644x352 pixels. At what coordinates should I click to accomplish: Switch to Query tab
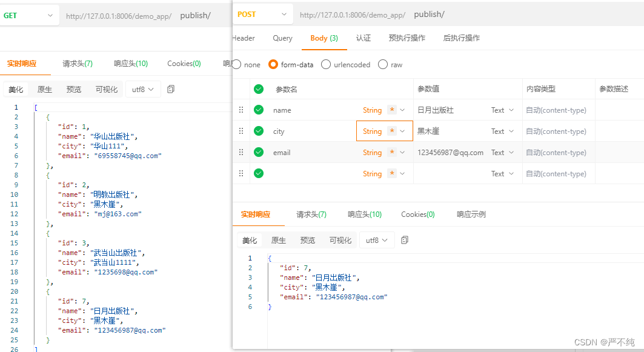pos(282,38)
